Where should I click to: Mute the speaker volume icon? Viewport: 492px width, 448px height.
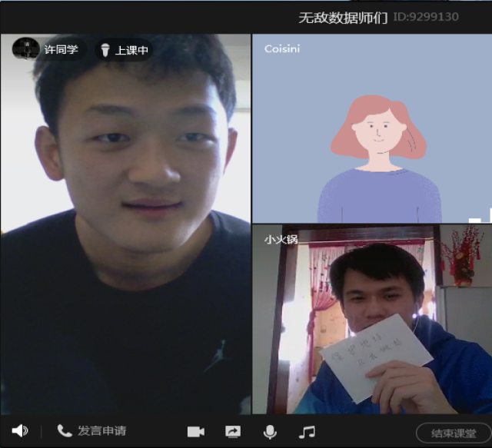tap(20, 431)
